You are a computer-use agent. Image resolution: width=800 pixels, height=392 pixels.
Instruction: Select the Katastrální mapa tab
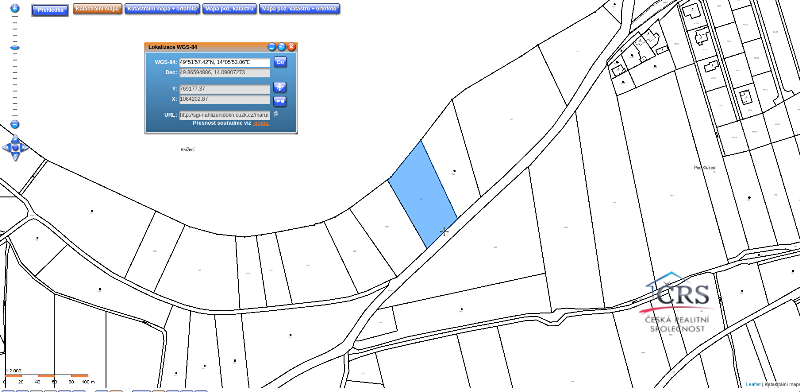click(x=98, y=9)
